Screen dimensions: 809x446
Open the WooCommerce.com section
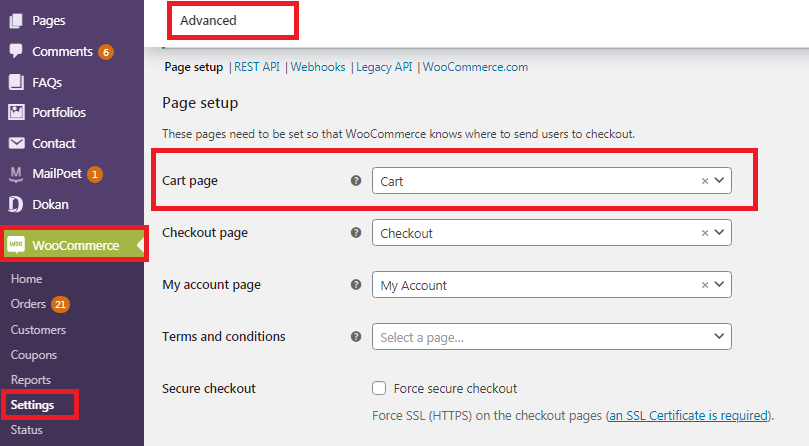475,67
